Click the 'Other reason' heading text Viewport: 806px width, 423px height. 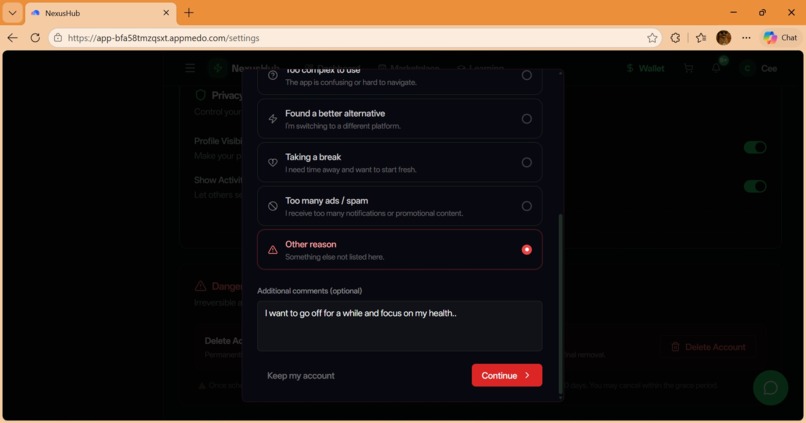point(310,245)
